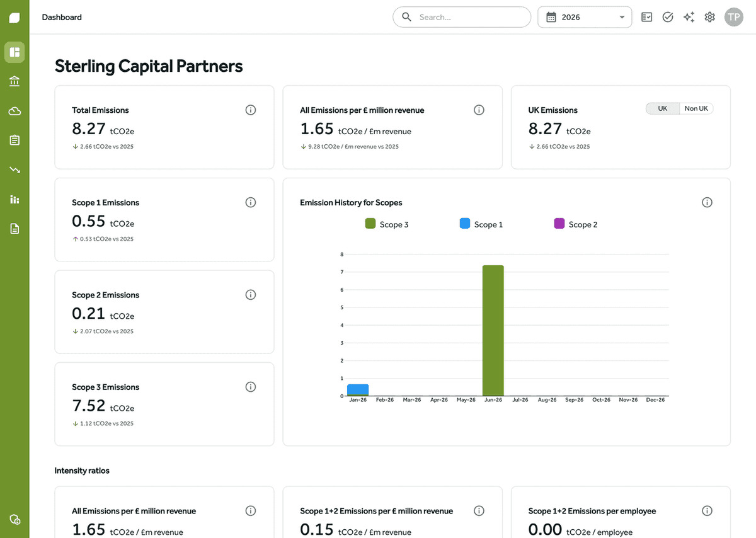756x538 pixels.
Task: Click the Scope 1+2 Emissions per £ million revenue info icon
Action: tap(479, 511)
